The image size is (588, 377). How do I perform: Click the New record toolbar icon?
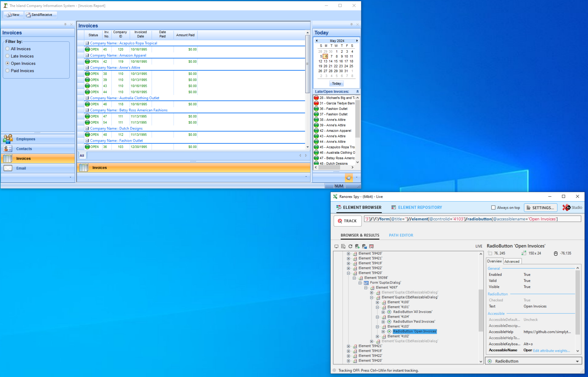coord(12,15)
